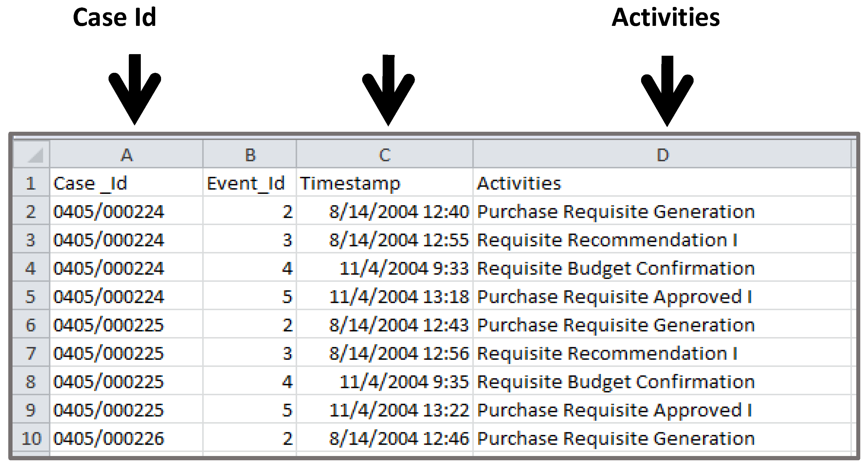Select column A header

tap(126, 155)
